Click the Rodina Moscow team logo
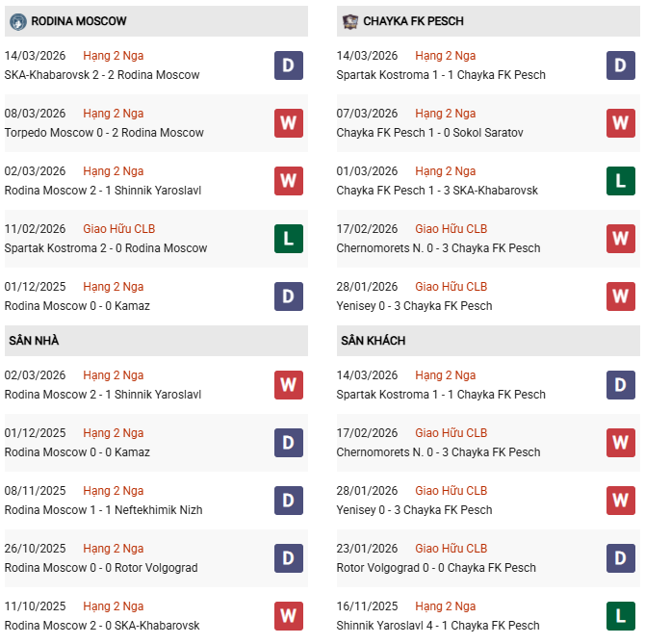 [17, 20]
